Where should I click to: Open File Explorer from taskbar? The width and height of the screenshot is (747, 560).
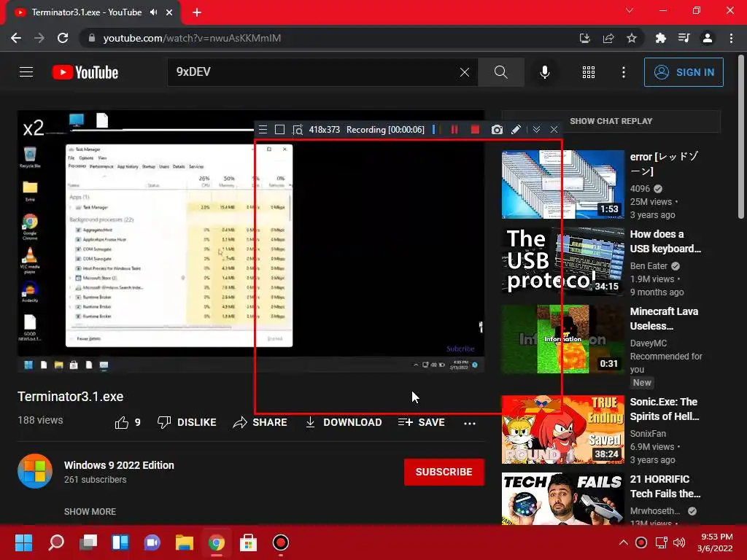(185, 542)
